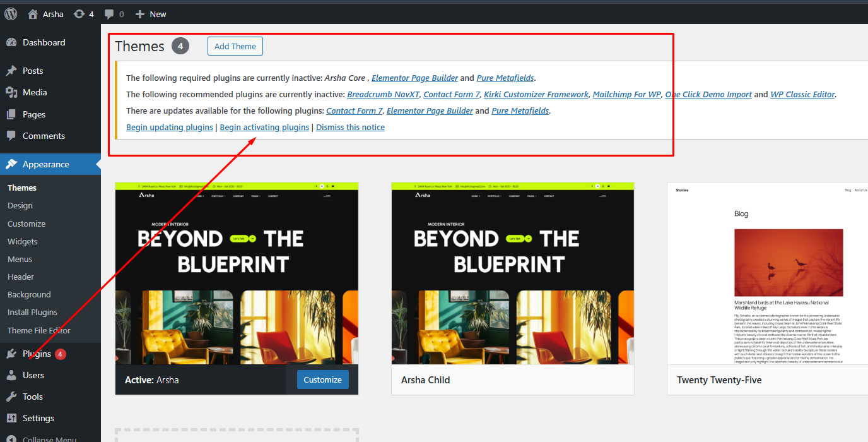The image size is (868, 442).
Task: Open first Elementor Page Builder link
Action: click(x=415, y=78)
